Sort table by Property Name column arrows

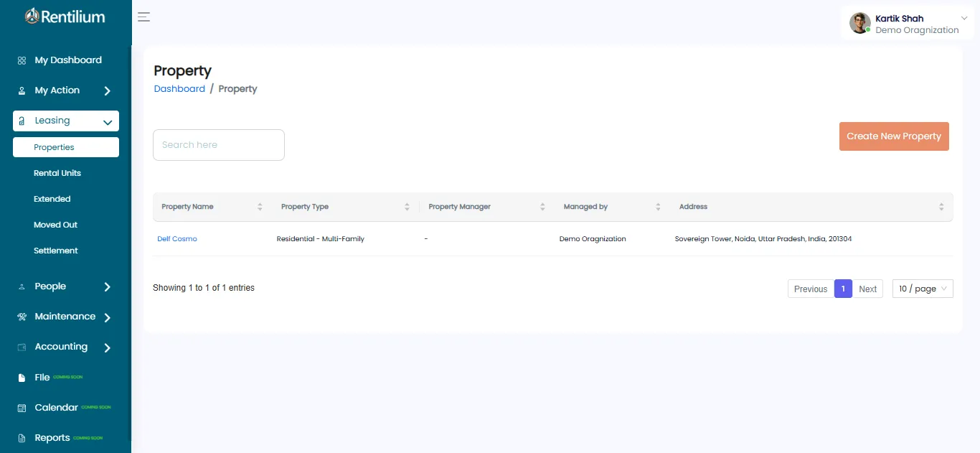click(x=260, y=207)
